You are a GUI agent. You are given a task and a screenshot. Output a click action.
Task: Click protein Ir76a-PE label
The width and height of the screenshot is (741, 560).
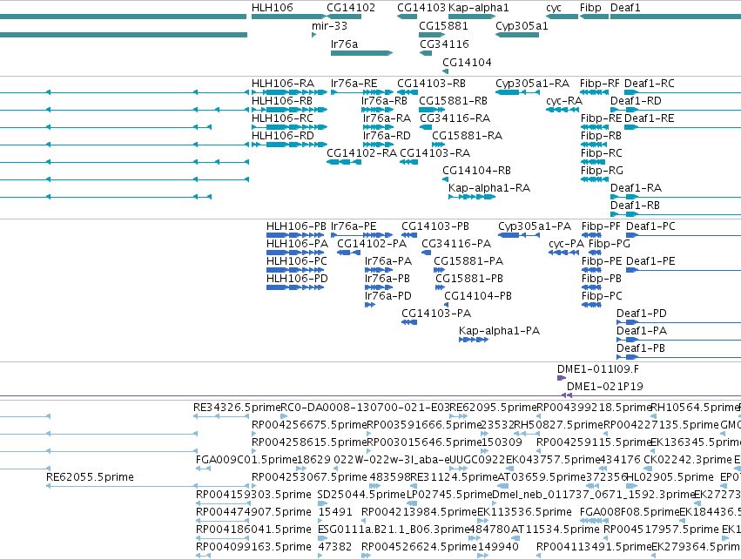(354, 226)
